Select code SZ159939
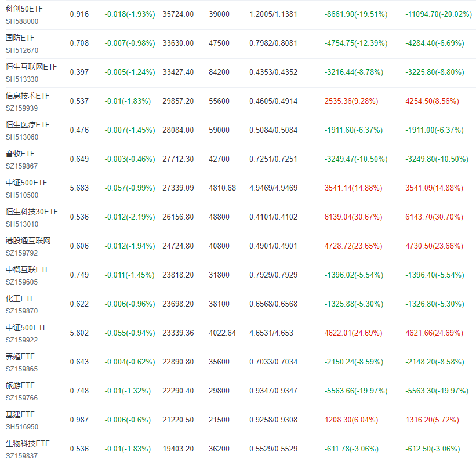The width and height of the screenshot is (476, 463). [x=21, y=108]
